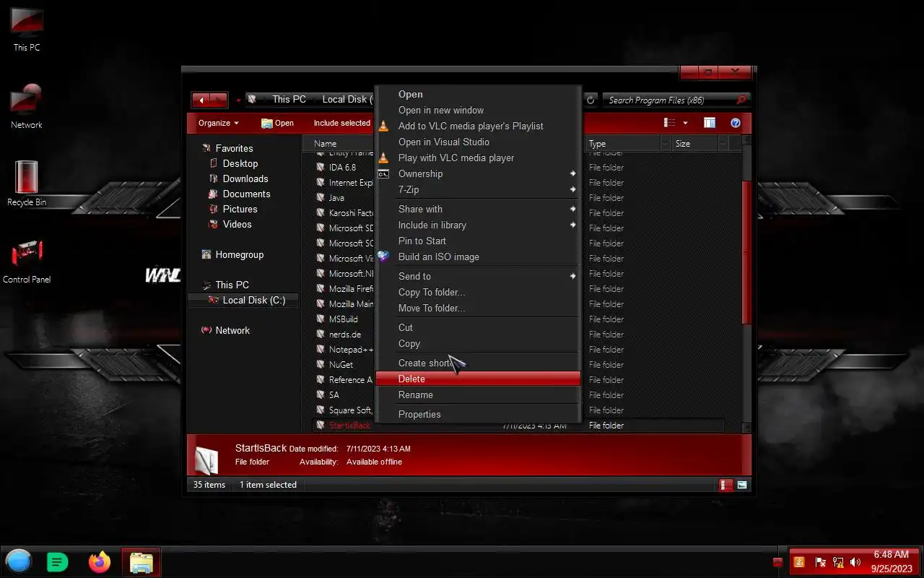This screenshot has width=924, height=578.
Task: Choose Properties in context menu
Action: click(x=479, y=414)
